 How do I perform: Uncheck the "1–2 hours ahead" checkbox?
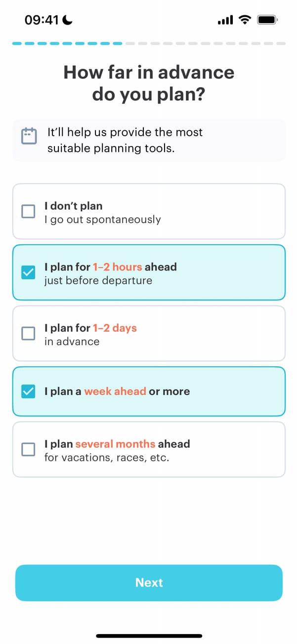pos(29,272)
